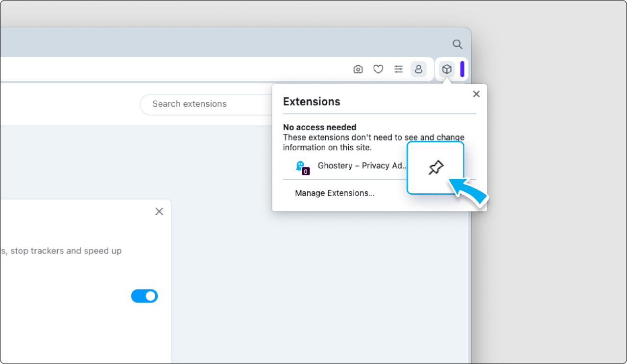Unpin Ghostery via the highlighted pin button

pos(435,167)
